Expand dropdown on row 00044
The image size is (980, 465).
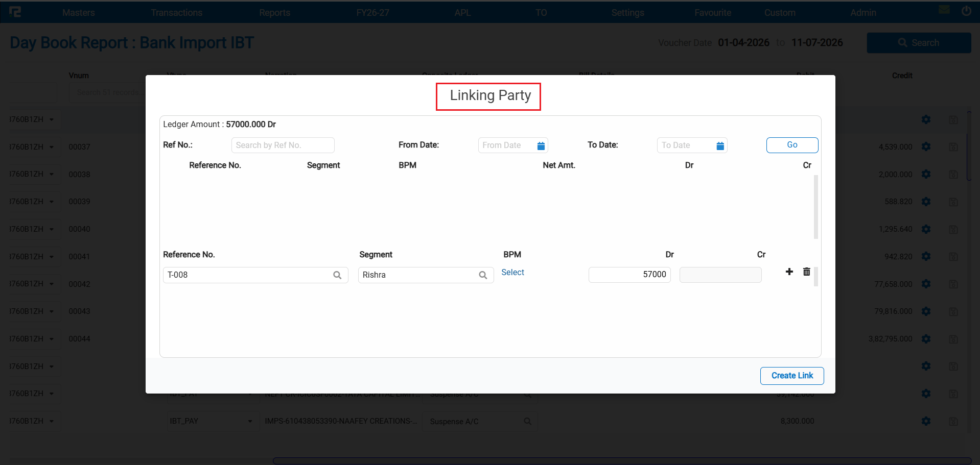pyautogui.click(x=52, y=339)
